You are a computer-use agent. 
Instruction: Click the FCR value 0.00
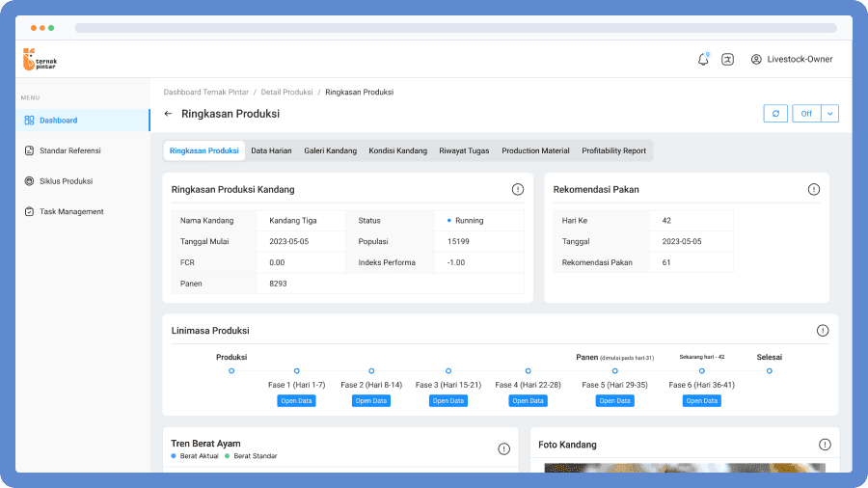coord(277,262)
